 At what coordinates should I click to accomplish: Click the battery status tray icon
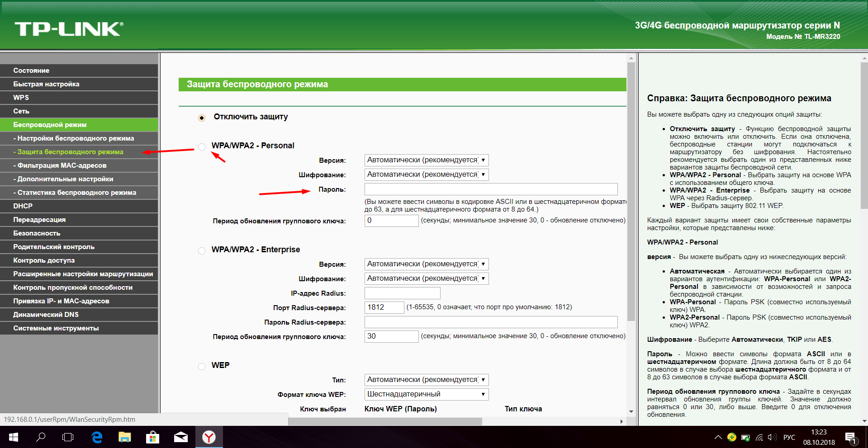pos(745,438)
